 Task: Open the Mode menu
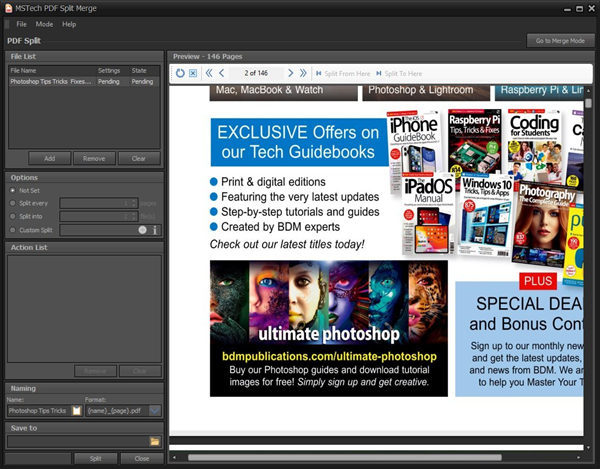click(44, 23)
